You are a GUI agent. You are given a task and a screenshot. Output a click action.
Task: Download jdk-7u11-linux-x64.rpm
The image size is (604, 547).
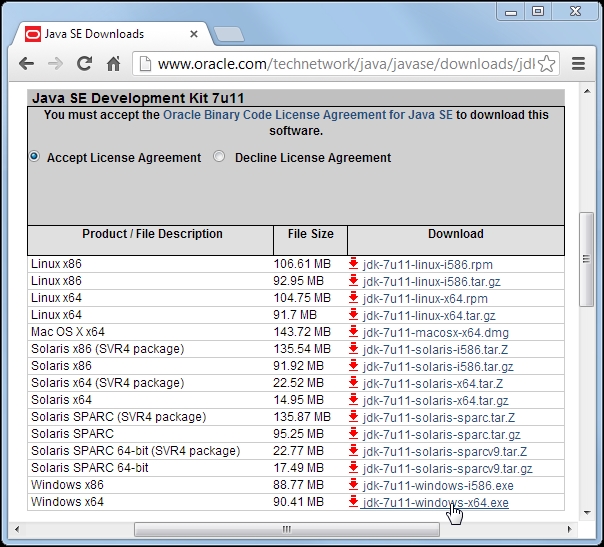click(425, 299)
